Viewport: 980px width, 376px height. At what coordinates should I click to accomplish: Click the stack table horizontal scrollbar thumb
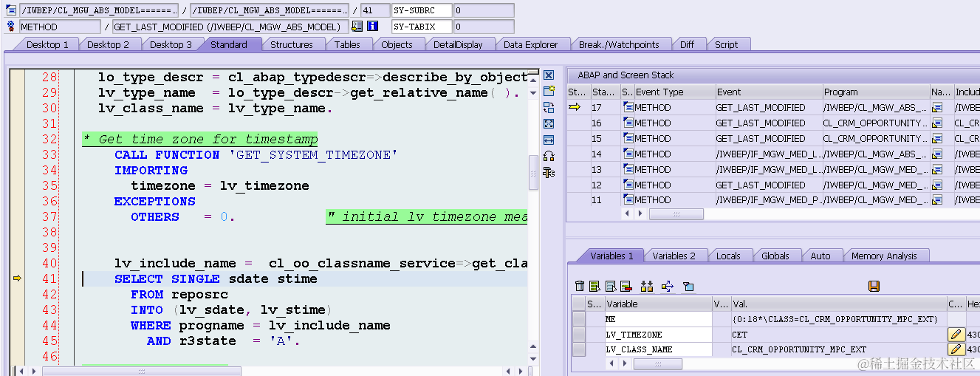click(x=676, y=213)
